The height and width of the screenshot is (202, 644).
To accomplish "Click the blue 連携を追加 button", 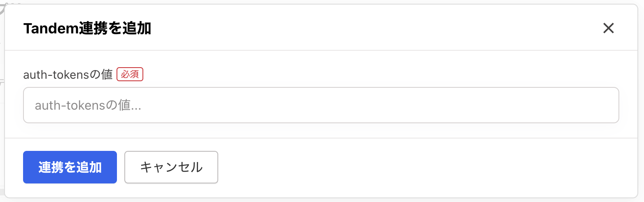I will tap(70, 167).
